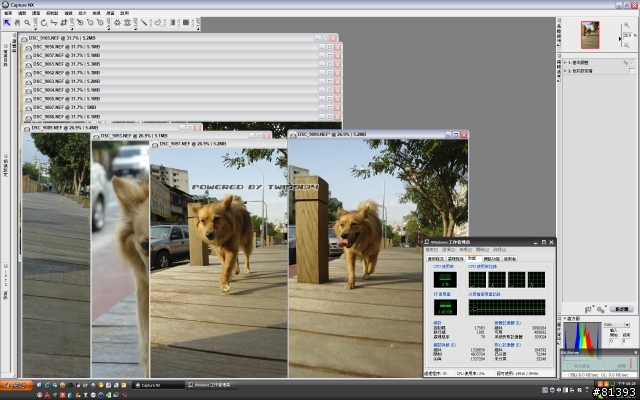
Task: Switch to the Applications tab in Task Manager
Action: pyautogui.click(x=436, y=259)
